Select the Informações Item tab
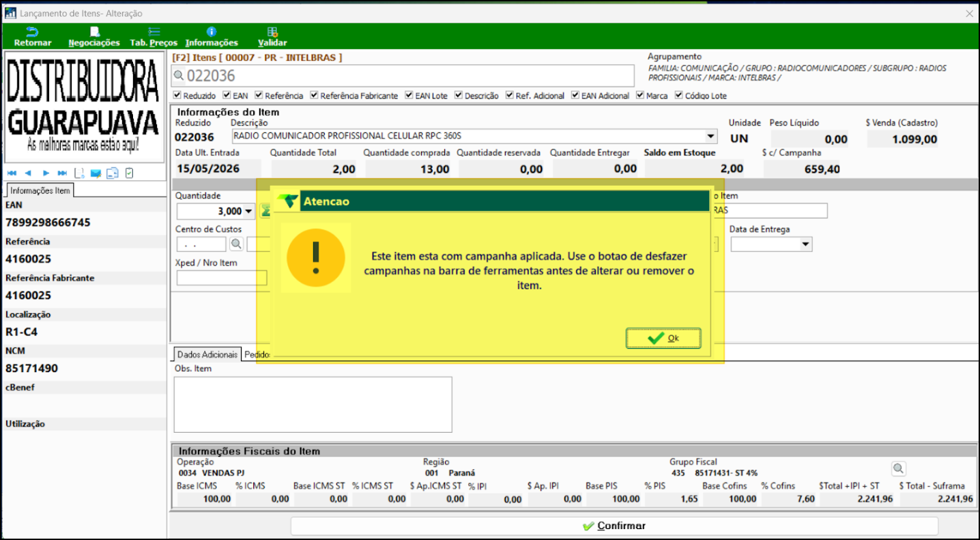The height and width of the screenshot is (540, 980). (40, 190)
